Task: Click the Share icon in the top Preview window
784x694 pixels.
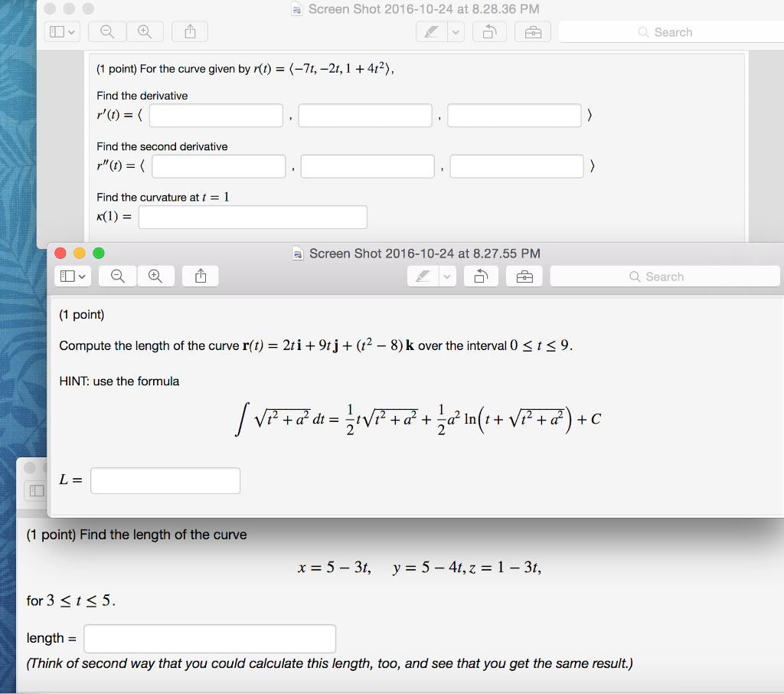Action: [x=189, y=31]
